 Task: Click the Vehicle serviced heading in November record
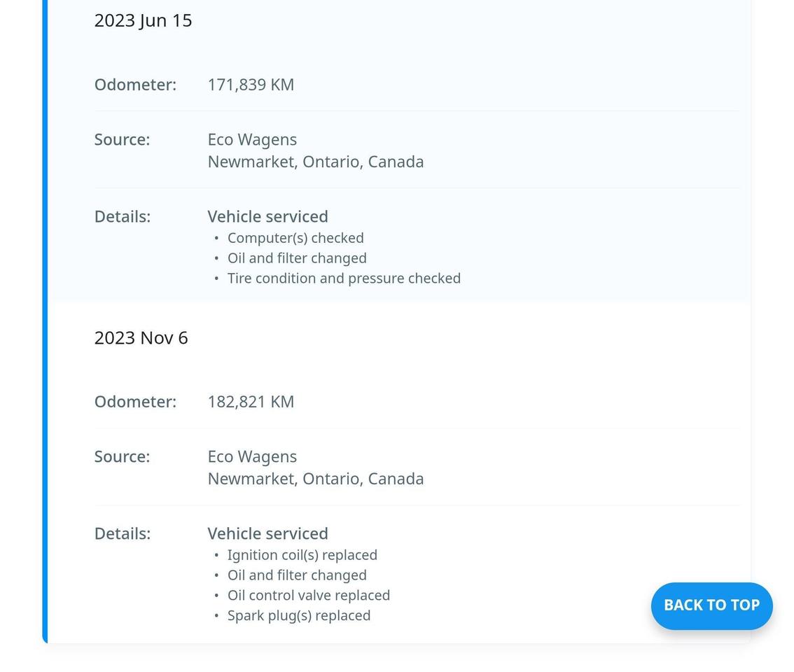(267, 533)
